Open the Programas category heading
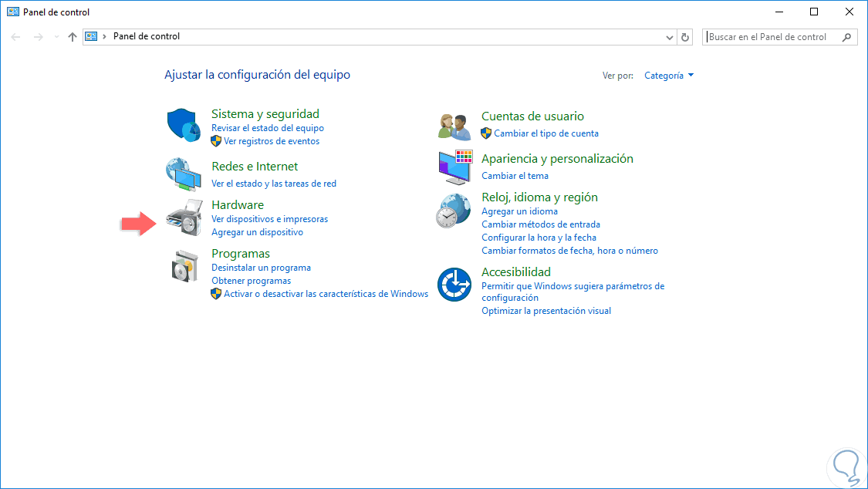 tap(240, 253)
